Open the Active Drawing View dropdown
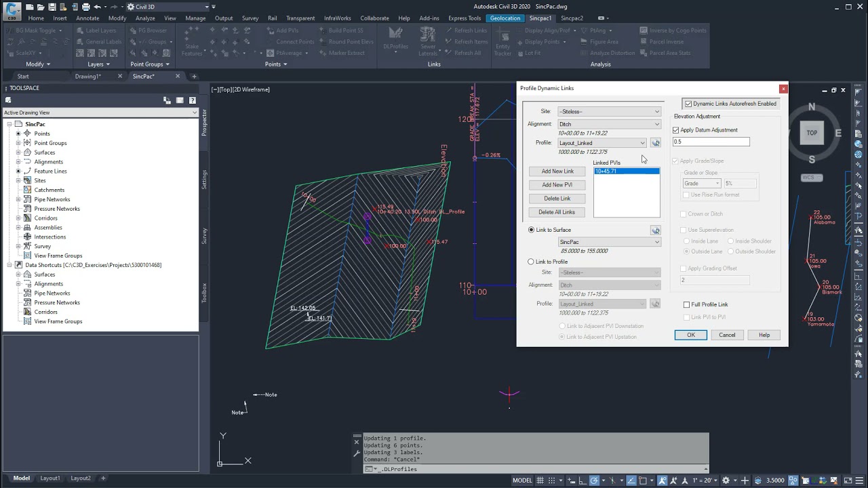The height and width of the screenshot is (488, 868). [100, 113]
